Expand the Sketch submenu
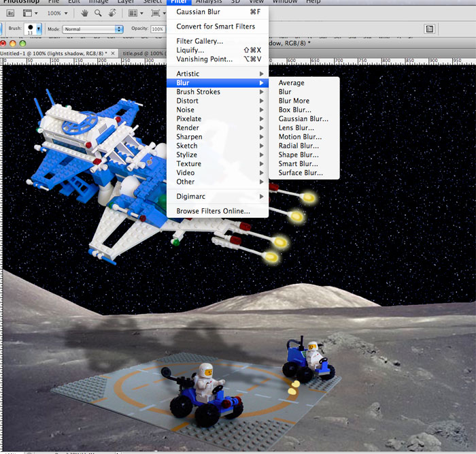Image resolution: width=476 pixels, height=454 pixels. tap(218, 146)
